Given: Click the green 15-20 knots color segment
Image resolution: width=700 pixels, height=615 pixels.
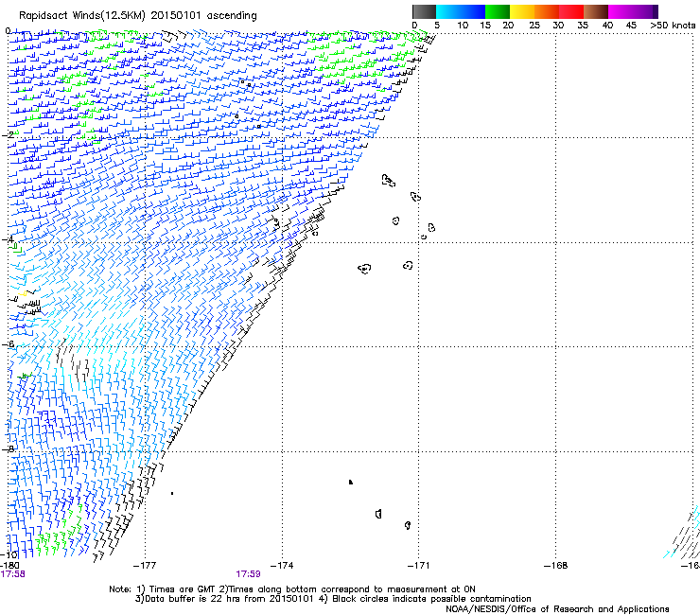Looking at the screenshot, I should pyautogui.click(x=498, y=11).
